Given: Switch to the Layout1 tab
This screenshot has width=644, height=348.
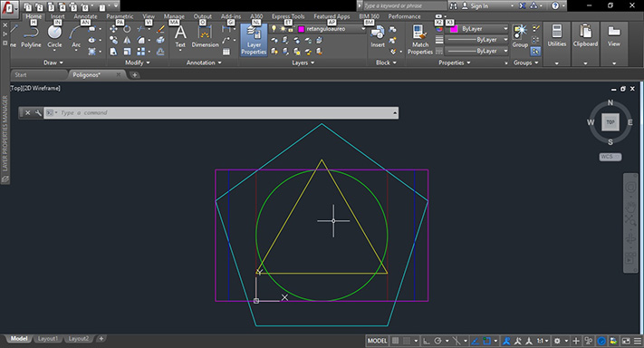Looking at the screenshot, I should coord(48,339).
